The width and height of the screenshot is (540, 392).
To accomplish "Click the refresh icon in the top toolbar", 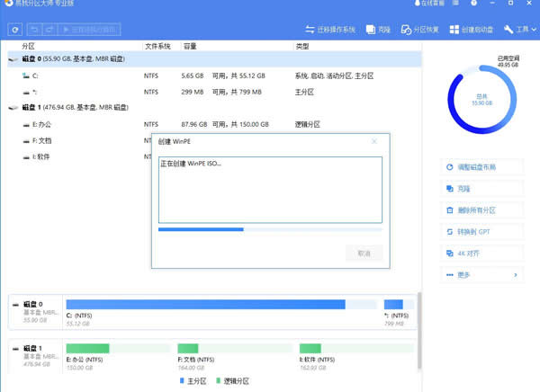I will pos(15,30).
